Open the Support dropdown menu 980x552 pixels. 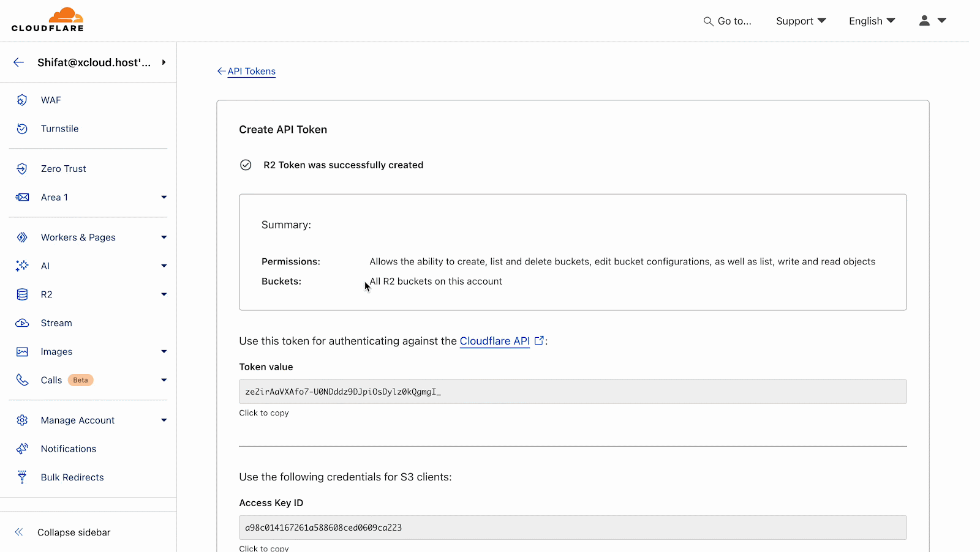point(801,21)
